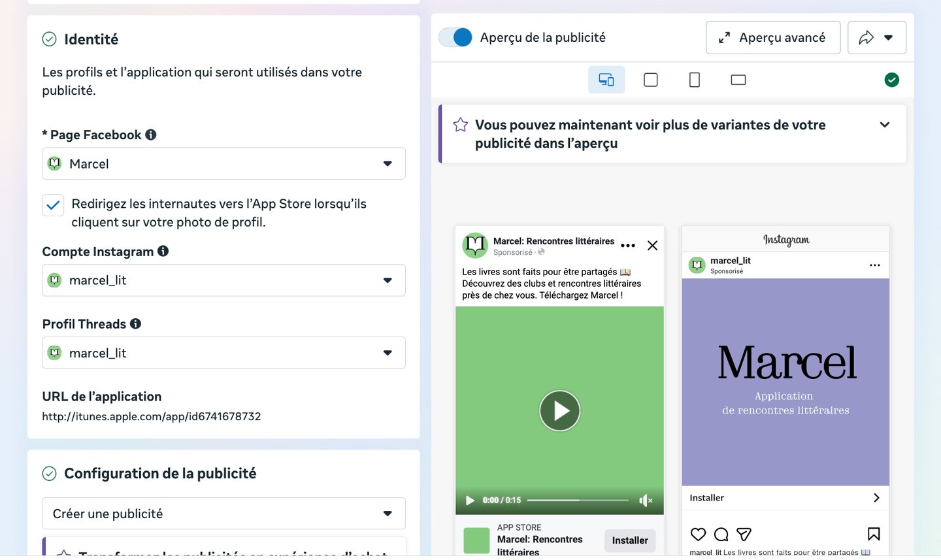Click the Configuration de la publicité heading
941x560 pixels.
pyautogui.click(x=160, y=473)
